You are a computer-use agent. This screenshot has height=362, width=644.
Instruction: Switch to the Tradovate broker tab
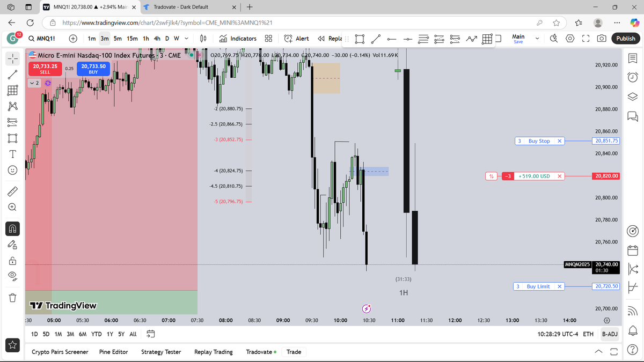[261, 352]
